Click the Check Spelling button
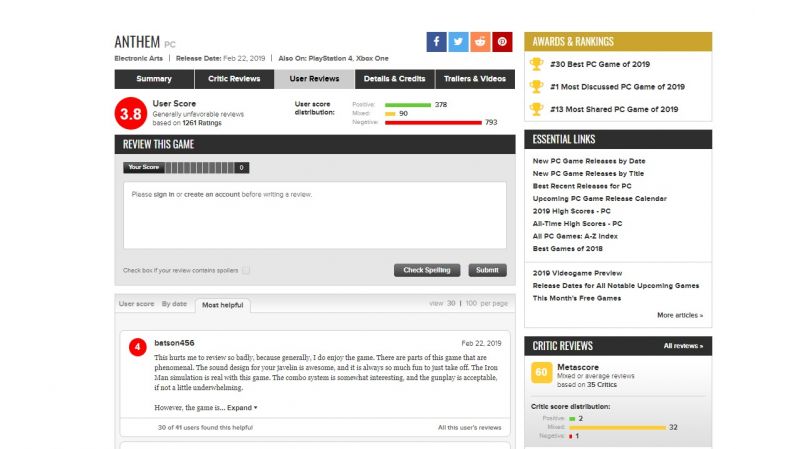The image size is (800, 449). [x=427, y=270]
